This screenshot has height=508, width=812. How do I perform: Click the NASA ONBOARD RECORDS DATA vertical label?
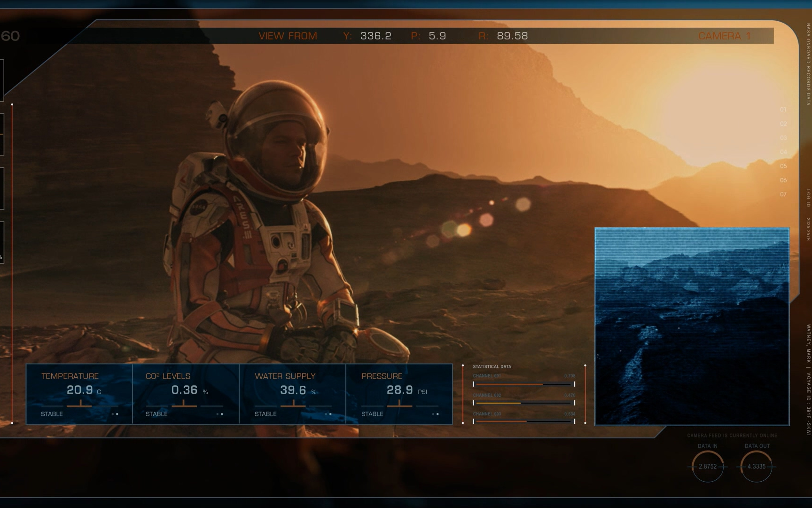point(808,64)
